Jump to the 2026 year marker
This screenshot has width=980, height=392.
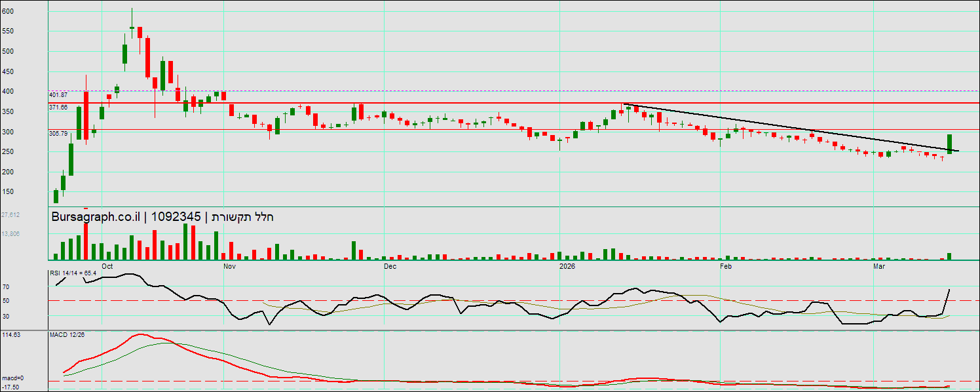[x=567, y=266]
